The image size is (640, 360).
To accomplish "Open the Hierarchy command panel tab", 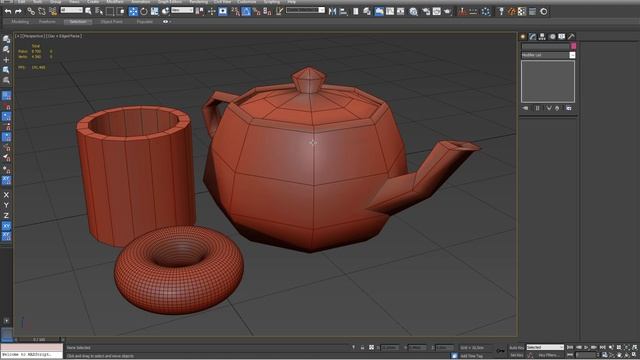I will pyautogui.click(x=542, y=37).
